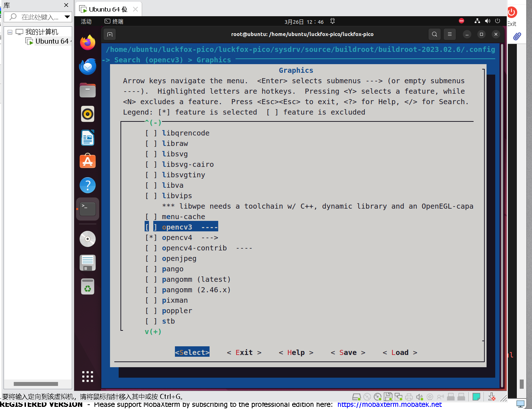This screenshot has width=532, height=409.
Task: Open the library search dropdown arrow
Action: coord(67,17)
